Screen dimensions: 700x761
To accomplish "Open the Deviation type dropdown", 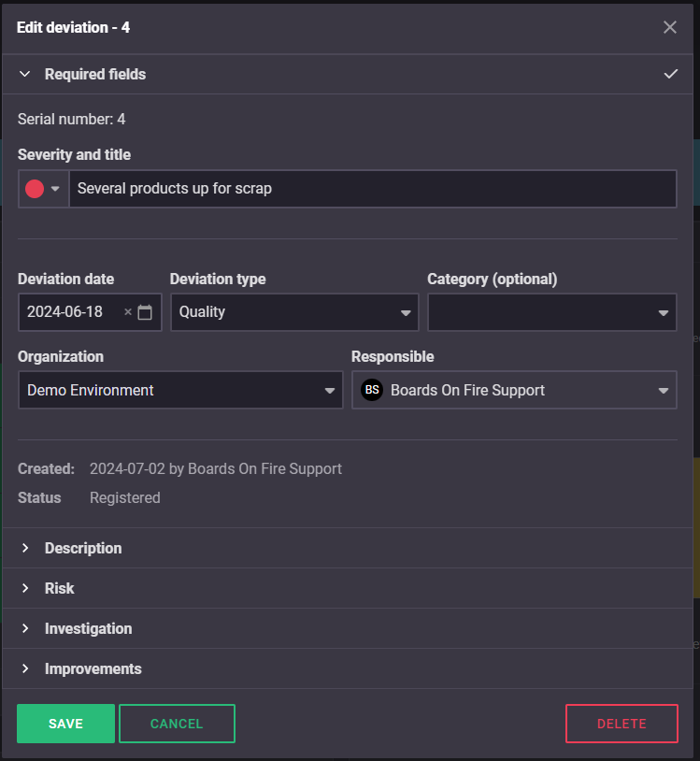I will pyautogui.click(x=293, y=312).
